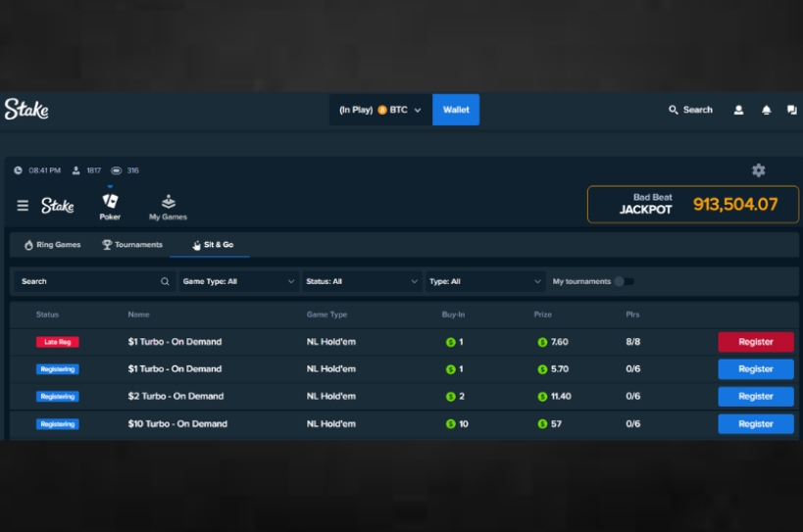Click the Status column header
Image resolution: width=803 pixels, height=532 pixels.
click(47, 314)
